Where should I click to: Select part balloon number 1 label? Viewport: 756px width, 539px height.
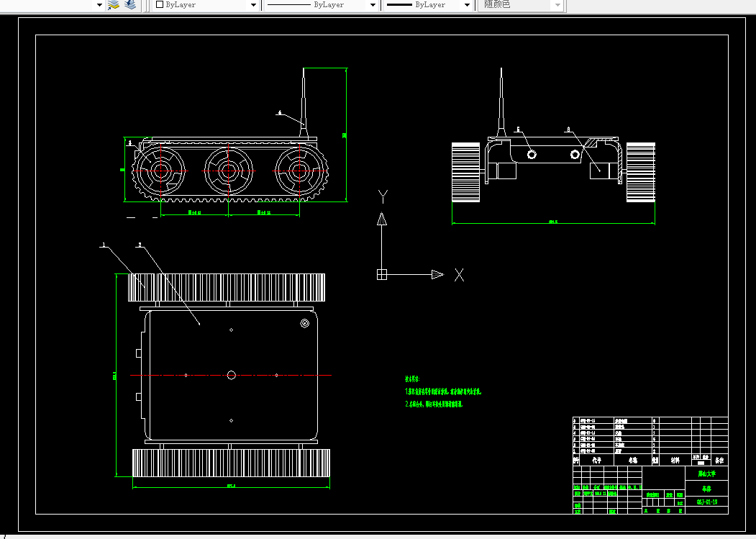103,245
